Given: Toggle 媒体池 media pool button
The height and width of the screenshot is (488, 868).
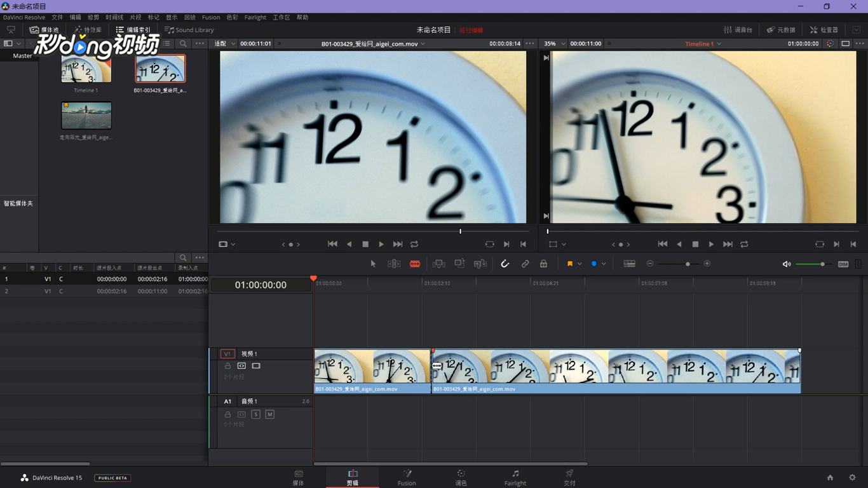Looking at the screenshot, I should pyautogui.click(x=44, y=30).
